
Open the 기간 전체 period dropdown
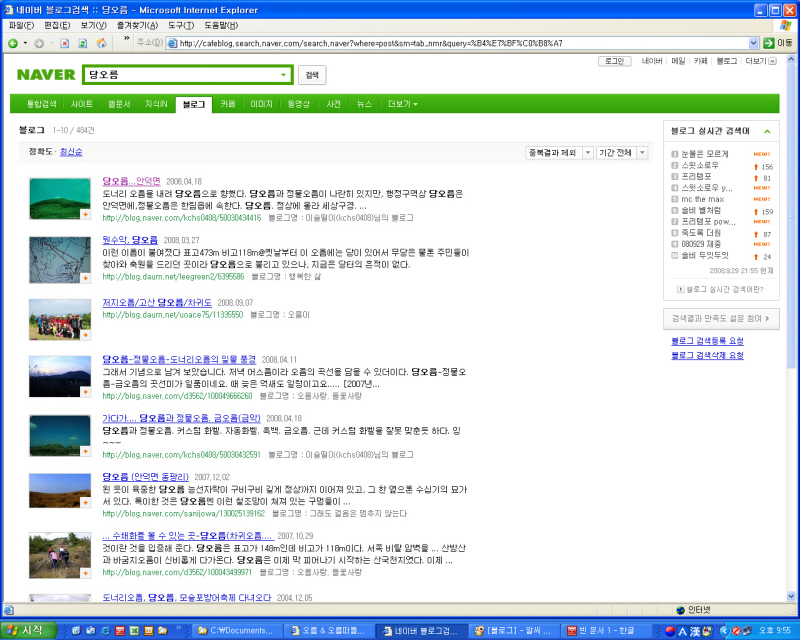(x=622, y=153)
